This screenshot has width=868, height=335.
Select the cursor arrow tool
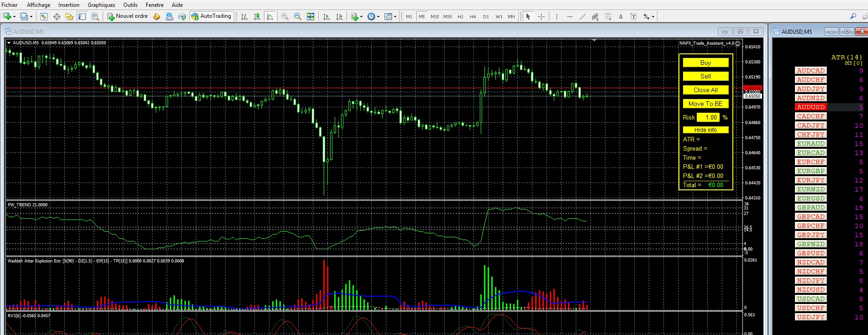point(528,16)
